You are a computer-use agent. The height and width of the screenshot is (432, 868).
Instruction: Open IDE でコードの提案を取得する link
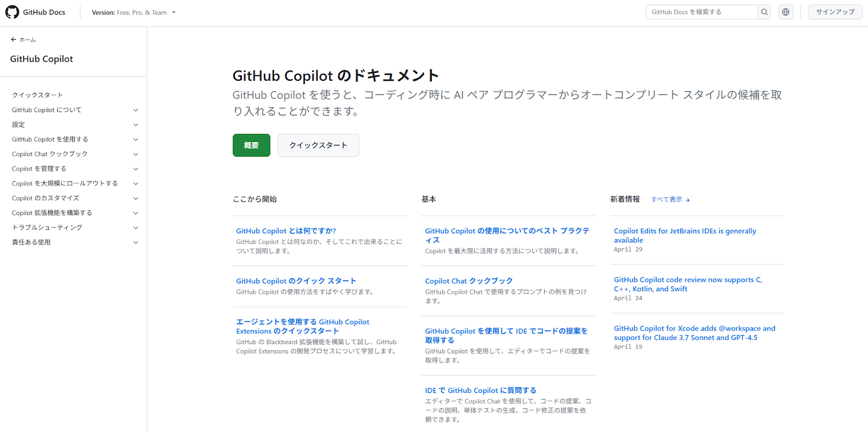tap(506, 336)
